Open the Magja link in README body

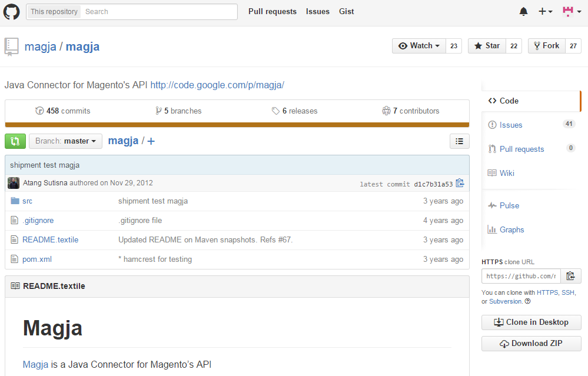click(36, 364)
